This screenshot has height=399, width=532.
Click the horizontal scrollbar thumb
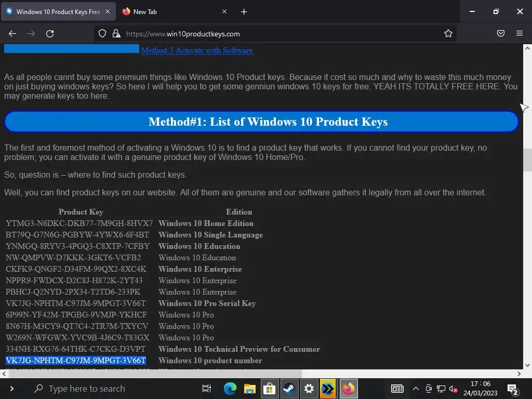tap(155, 374)
